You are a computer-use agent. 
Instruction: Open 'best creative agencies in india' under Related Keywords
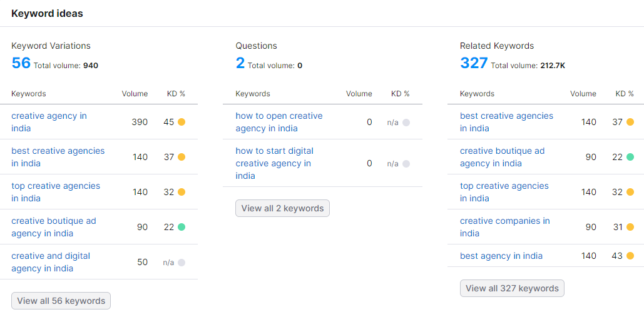coord(506,122)
